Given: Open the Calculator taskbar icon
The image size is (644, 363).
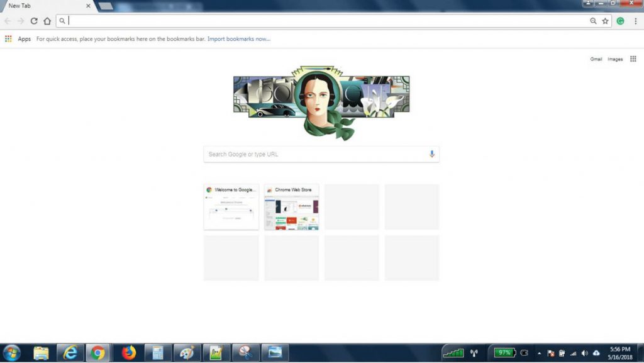Looking at the screenshot, I should 158,353.
